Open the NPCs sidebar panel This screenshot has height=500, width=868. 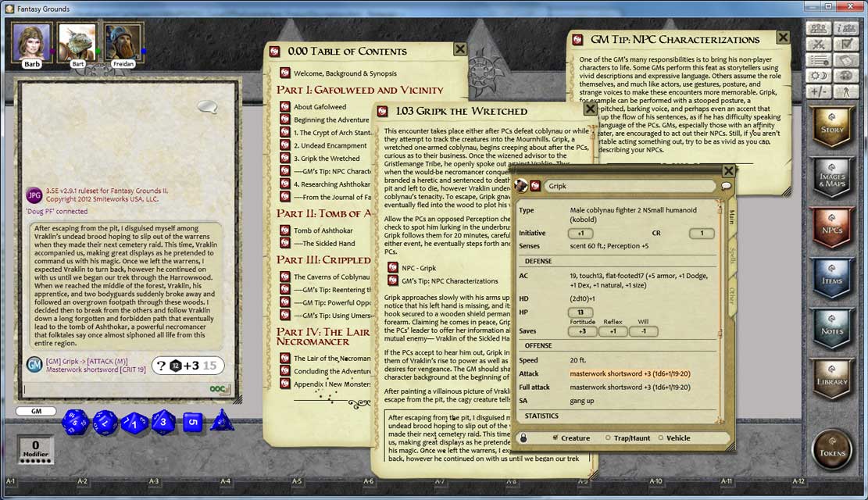(833, 231)
